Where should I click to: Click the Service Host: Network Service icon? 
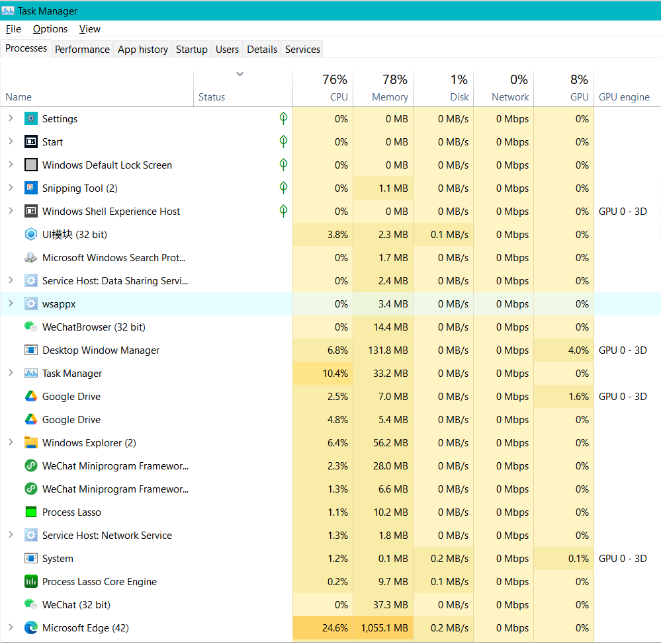coord(31,536)
